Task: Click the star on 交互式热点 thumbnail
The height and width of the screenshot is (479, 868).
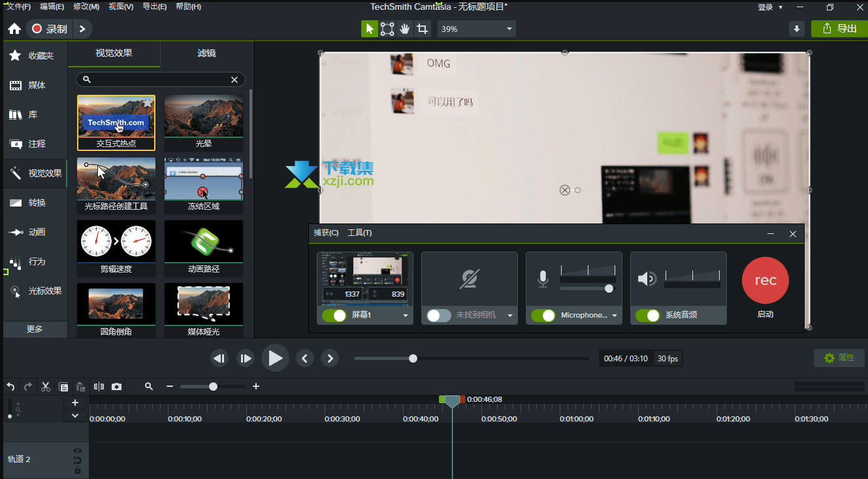Action: click(x=148, y=102)
